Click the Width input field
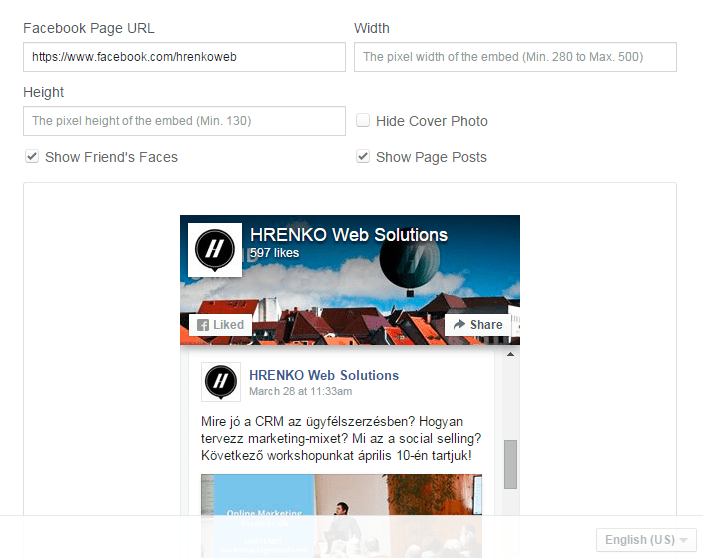This screenshot has height=558, width=703. 515,57
